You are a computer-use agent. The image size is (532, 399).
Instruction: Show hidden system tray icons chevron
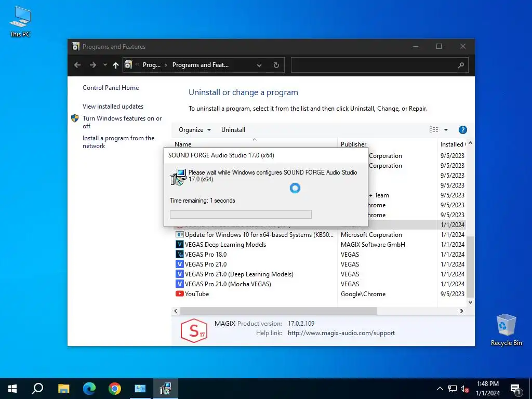point(440,389)
